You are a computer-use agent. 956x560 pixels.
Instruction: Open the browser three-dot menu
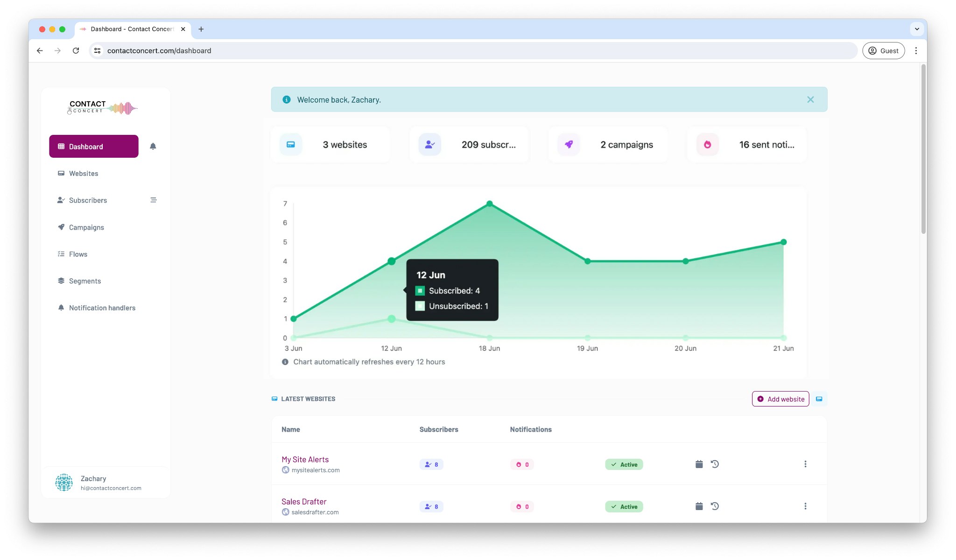click(916, 51)
